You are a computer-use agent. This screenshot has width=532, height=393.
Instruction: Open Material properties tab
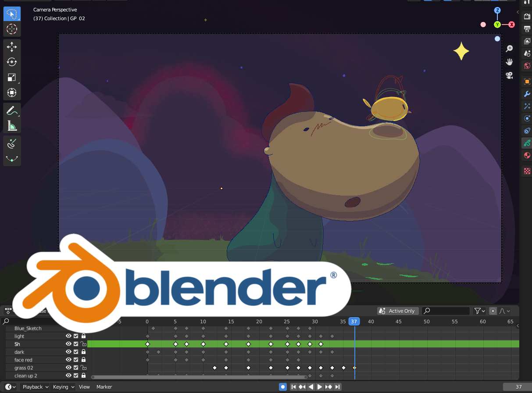click(x=527, y=155)
